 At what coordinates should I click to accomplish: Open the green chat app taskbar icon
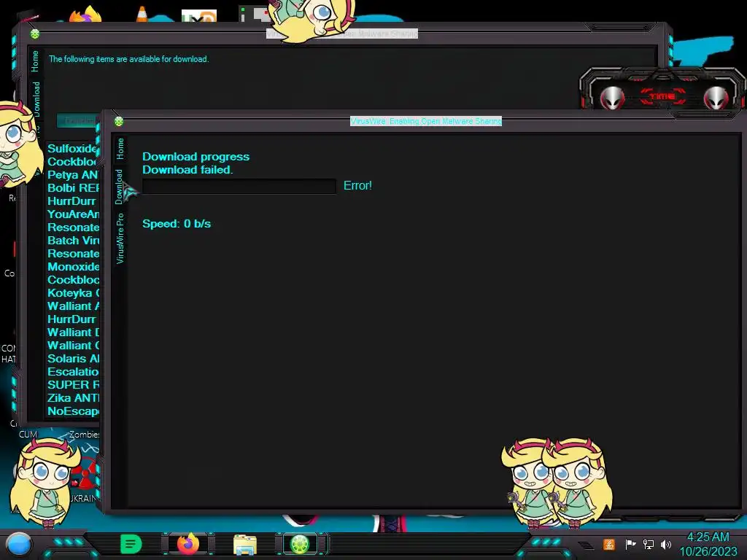[x=131, y=544]
